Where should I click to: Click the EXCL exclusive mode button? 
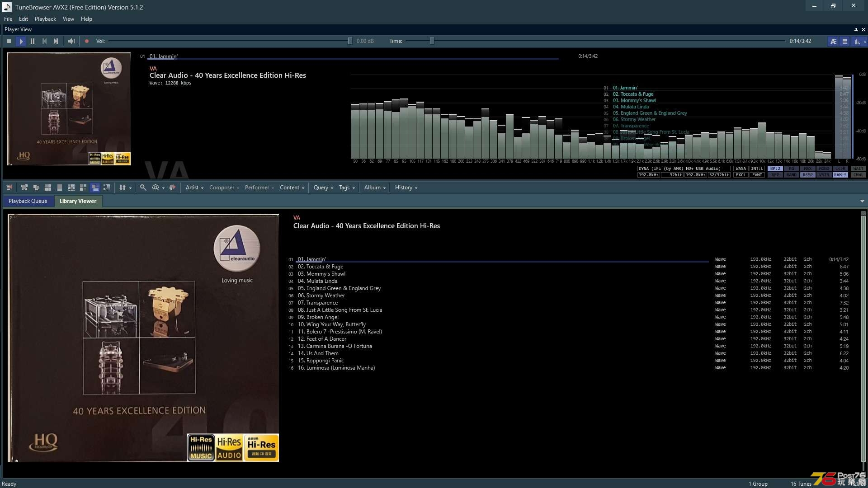741,175
